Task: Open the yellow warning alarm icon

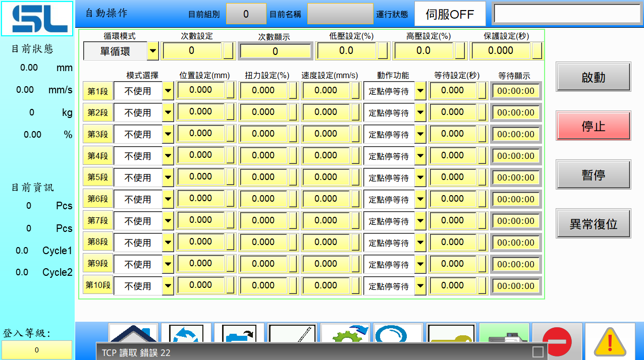Action: [x=610, y=341]
